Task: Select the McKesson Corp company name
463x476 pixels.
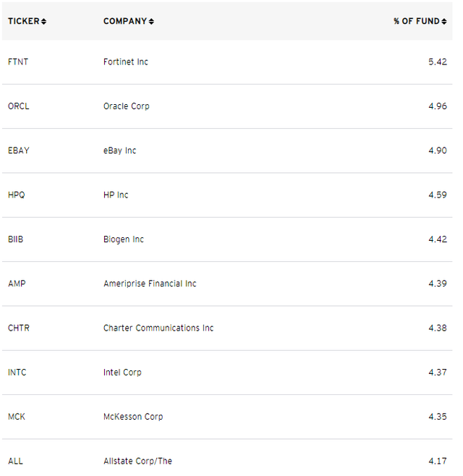Action: (x=133, y=417)
